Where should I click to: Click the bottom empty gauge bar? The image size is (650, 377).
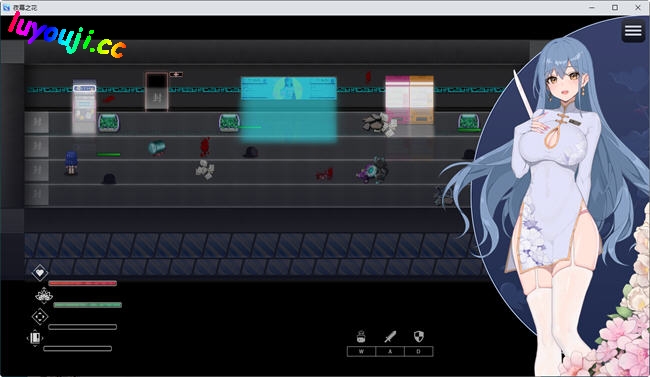tap(78, 348)
